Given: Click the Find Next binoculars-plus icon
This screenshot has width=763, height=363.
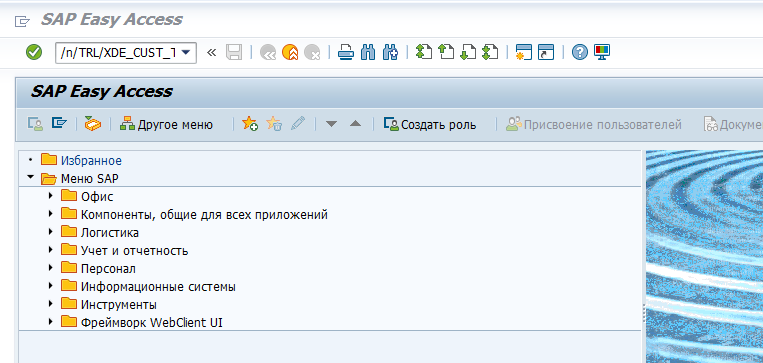Looking at the screenshot, I should [390, 52].
